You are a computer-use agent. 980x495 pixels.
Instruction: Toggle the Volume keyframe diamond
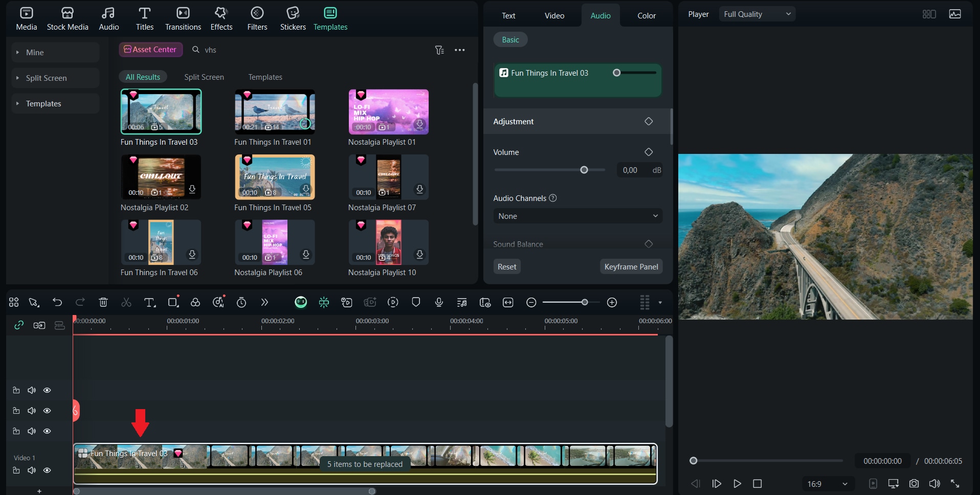pos(649,152)
